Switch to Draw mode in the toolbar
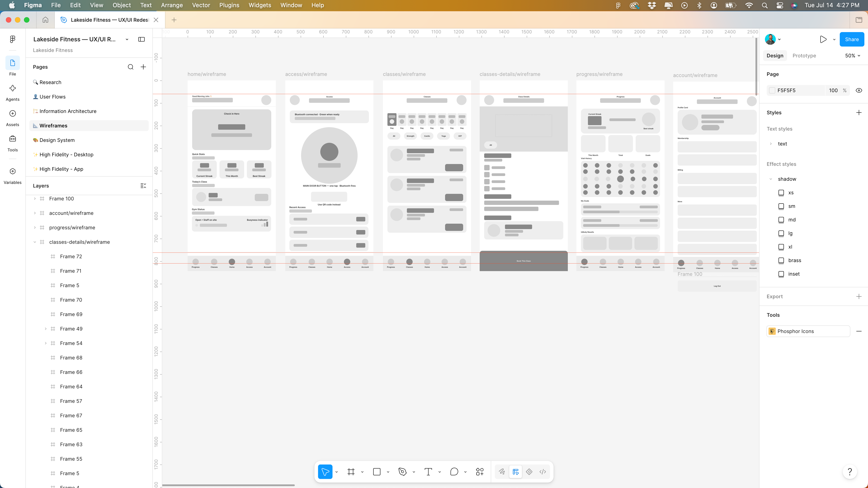The image size is (868, 488). coord(502,472)
